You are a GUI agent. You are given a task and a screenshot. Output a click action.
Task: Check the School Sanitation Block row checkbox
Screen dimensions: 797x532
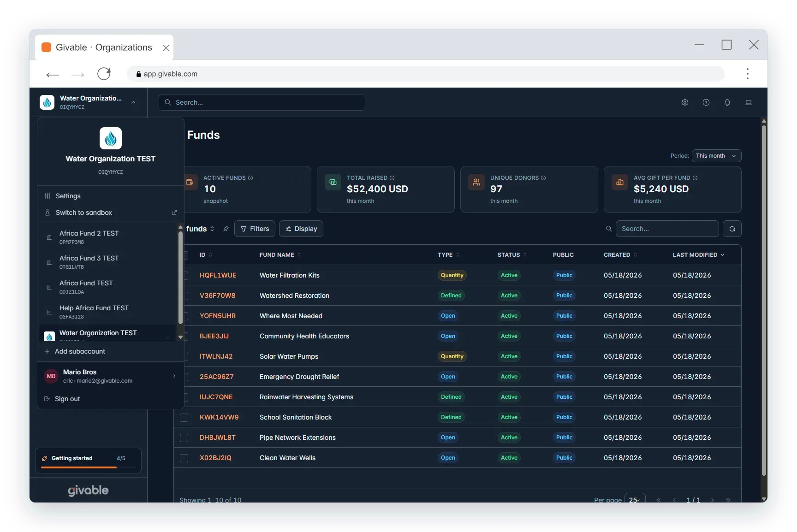[184, 417]
